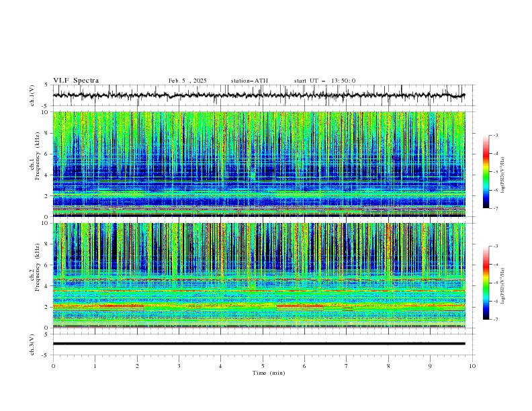Viewport: 532px width, 411px height.
Task: Click the time axis tick label 3
Action: tap(179, 366)
